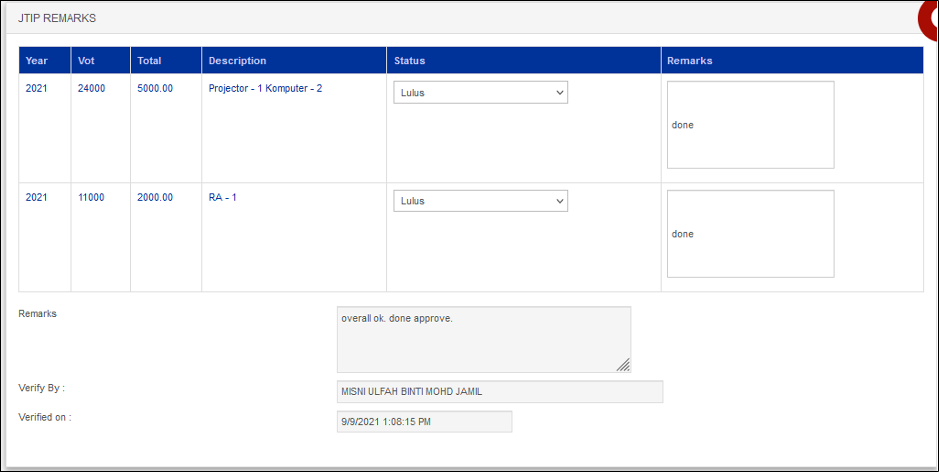Click the Total column header
Image resolution: width=940 pixels, height=472 pixels.
(149, 61)
